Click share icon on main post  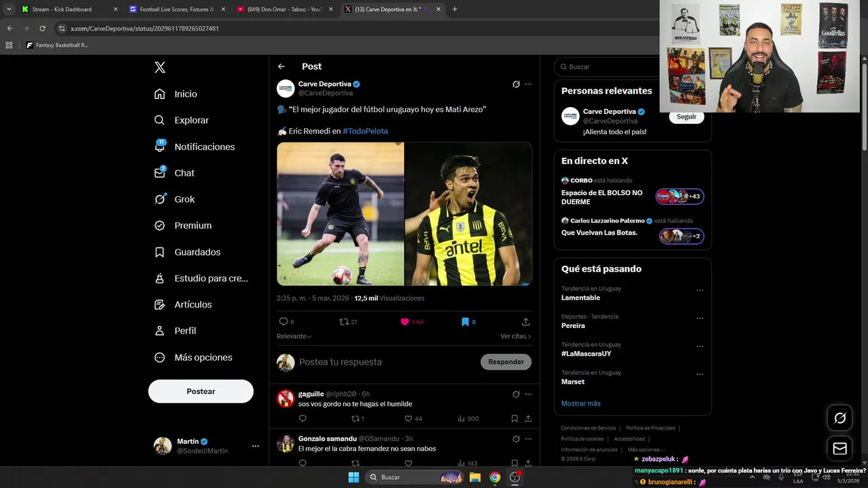pyautogui.click(x=526, y=322)
